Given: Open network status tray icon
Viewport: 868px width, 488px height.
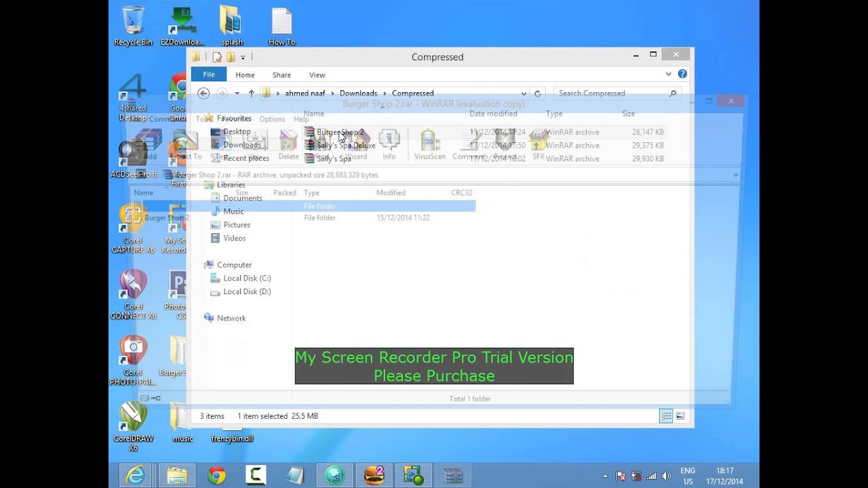Looking at the screenshot, I should coord(651,476).
